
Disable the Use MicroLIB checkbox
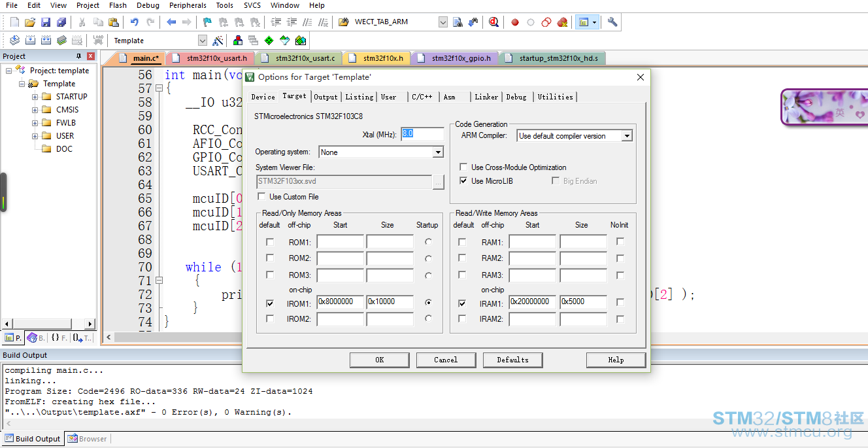point(463,181)
